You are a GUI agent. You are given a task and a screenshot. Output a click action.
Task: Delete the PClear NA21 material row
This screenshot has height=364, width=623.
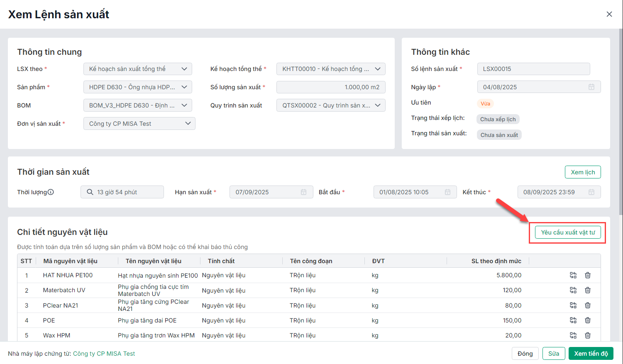point(588,305)
